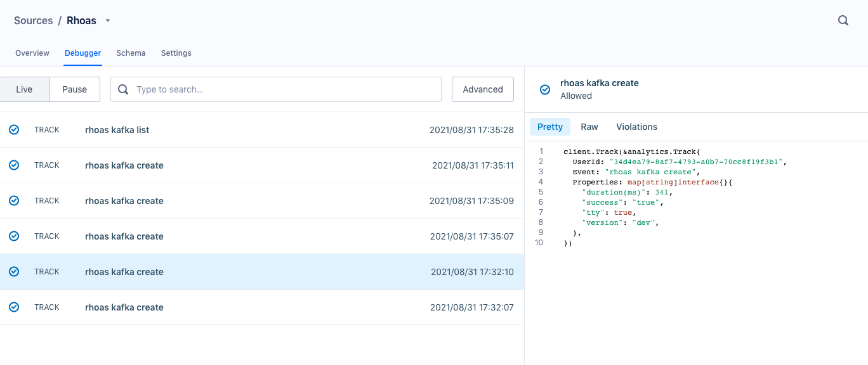Screen dimensions: 868x365
Task: Click the Allowed check icon in detail header
Action: click(x=544, y=89)
